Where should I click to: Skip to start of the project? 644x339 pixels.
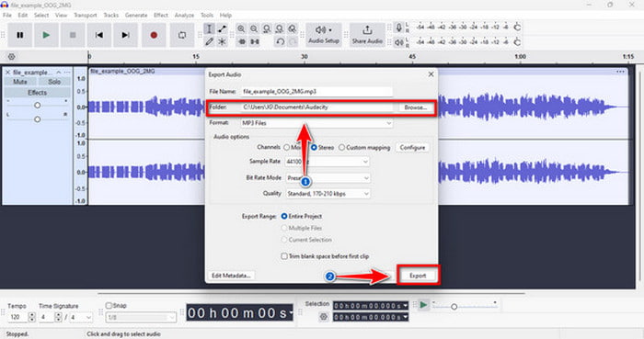(99, 35)
